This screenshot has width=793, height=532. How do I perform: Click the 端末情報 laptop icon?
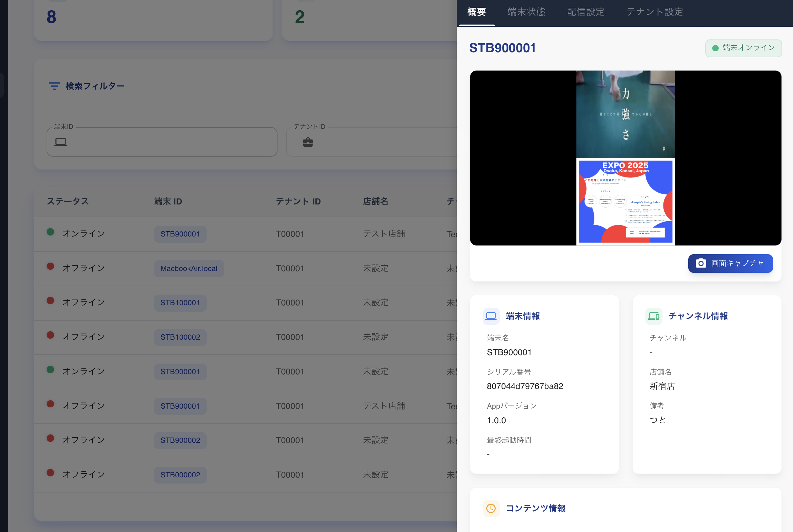click(x=491, y=316)
